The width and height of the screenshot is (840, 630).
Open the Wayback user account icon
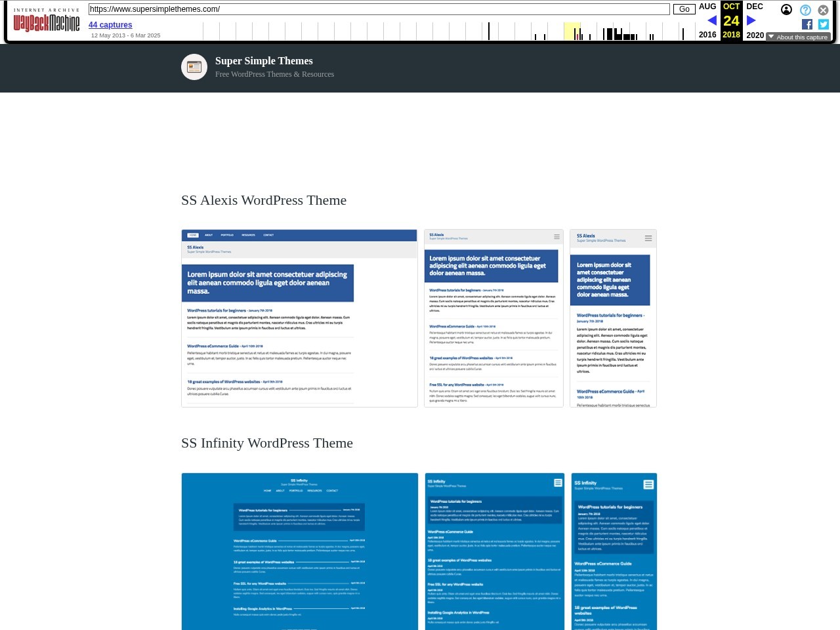tap(786, 10)
